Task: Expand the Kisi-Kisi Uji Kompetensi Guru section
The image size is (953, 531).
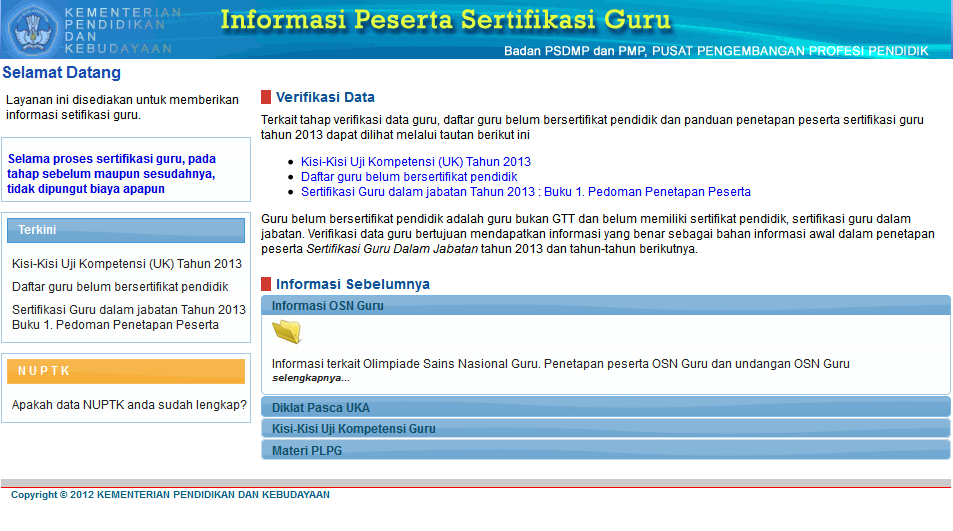Action: click(x=605, y=429)
